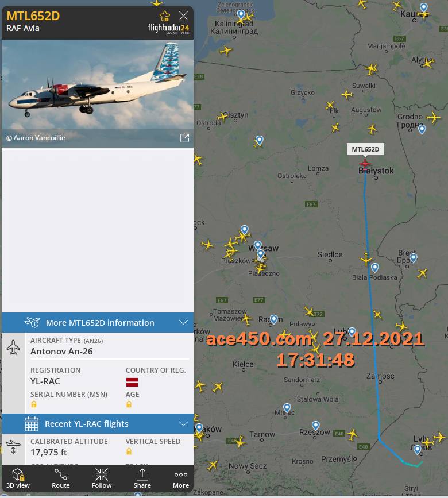The height and width of the screenshot is (498, 448).
Task: Show Route for this flight
Action: pos(60,478)
